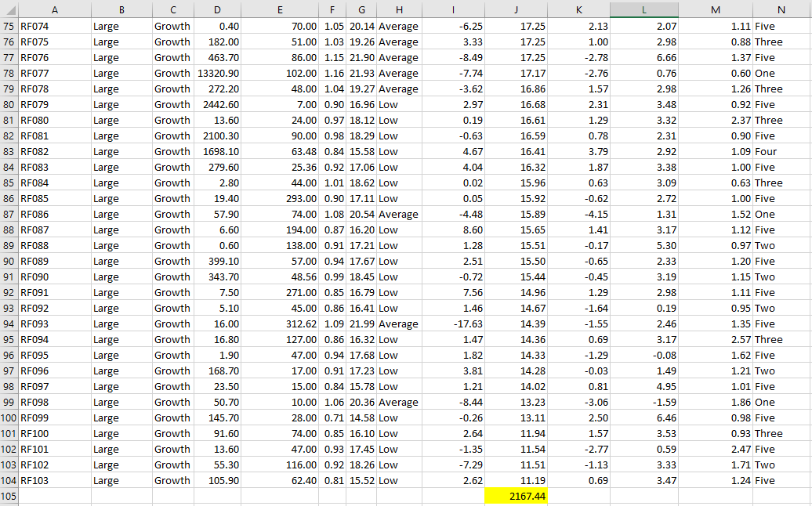Click cell with value 194.00
The height and width of the screenshot is (506, 812).
coord(280,230)
